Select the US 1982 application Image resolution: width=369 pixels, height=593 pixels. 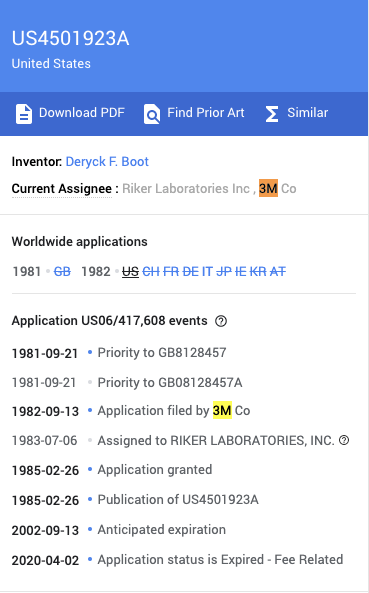pyautogui.click(x=130, y=272)
